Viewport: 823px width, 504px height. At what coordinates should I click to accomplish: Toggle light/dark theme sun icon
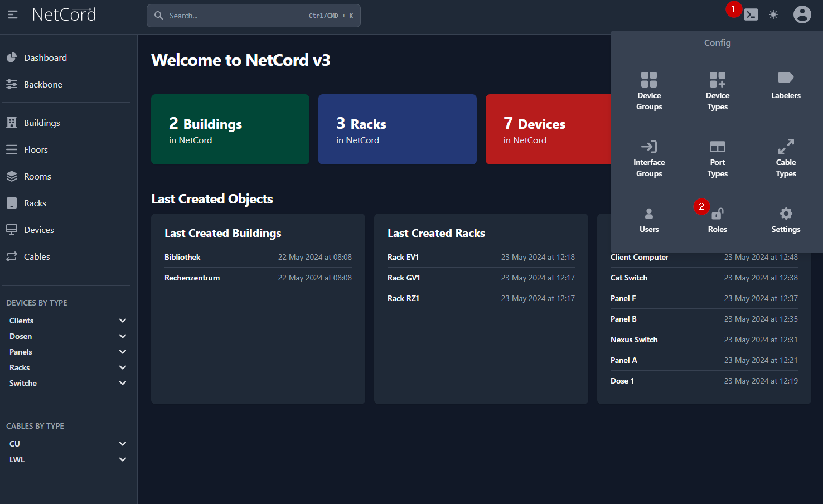[773, 15]
